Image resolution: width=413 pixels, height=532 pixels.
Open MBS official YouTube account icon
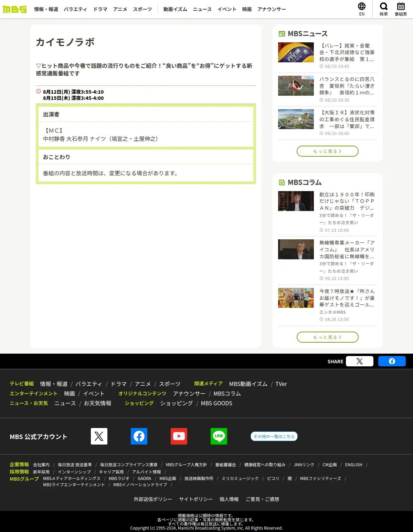[x=179, y=436]
